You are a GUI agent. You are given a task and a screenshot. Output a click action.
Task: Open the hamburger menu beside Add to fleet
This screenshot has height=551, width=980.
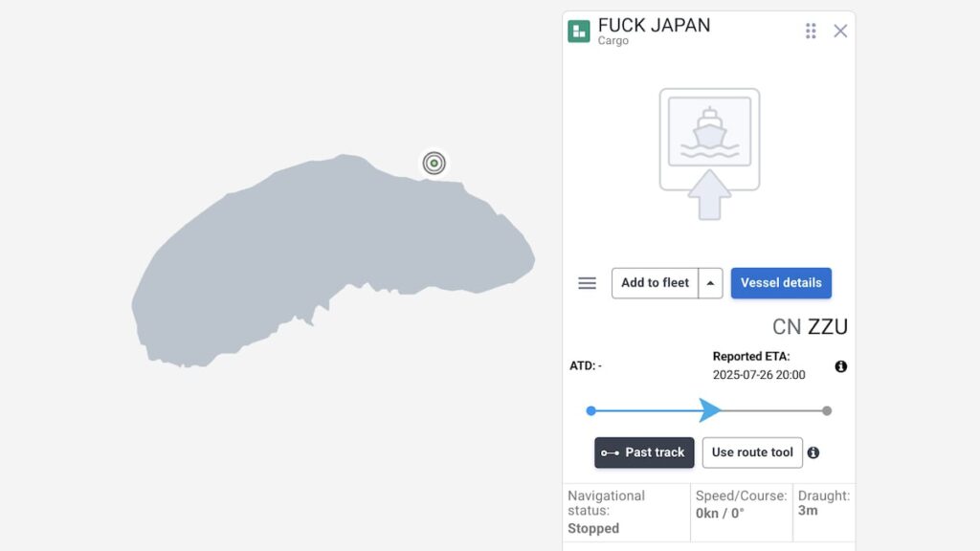tap(587, 283)
